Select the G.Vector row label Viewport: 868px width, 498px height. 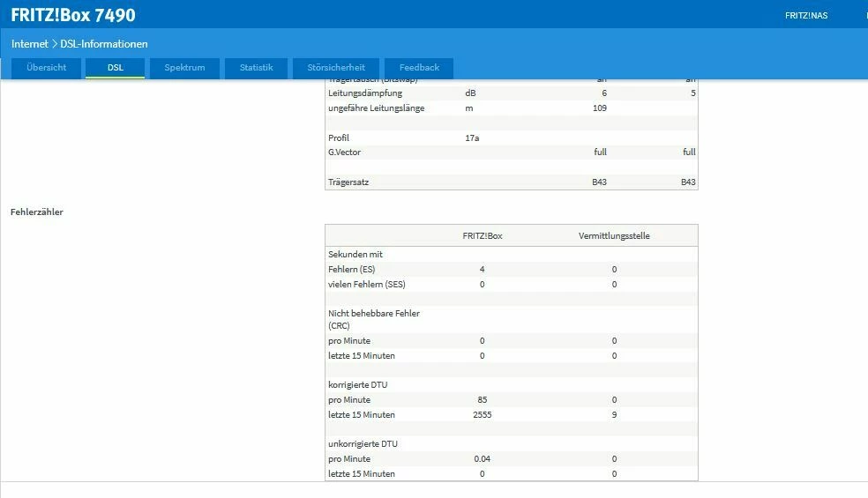click(344, 152)
